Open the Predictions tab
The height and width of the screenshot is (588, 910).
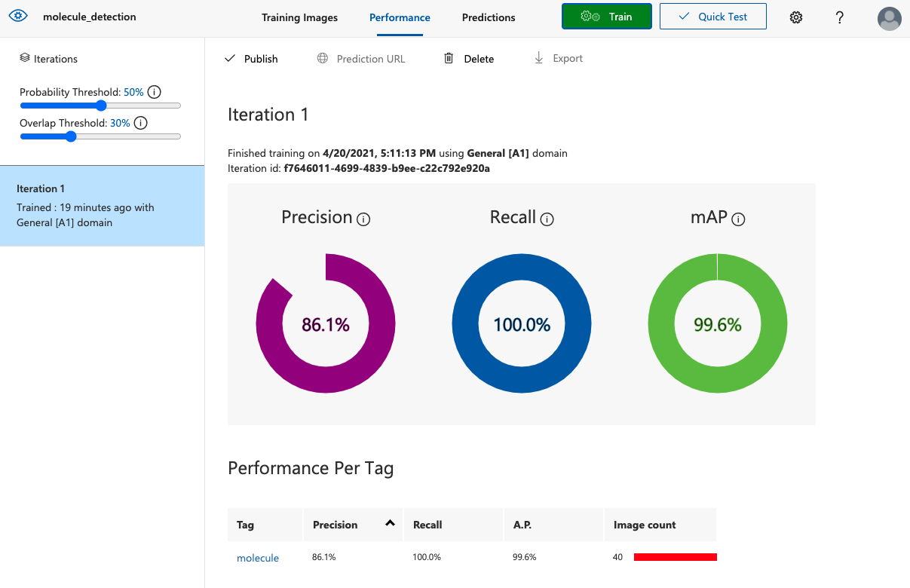pyautogui.click(x=489, y=17)
